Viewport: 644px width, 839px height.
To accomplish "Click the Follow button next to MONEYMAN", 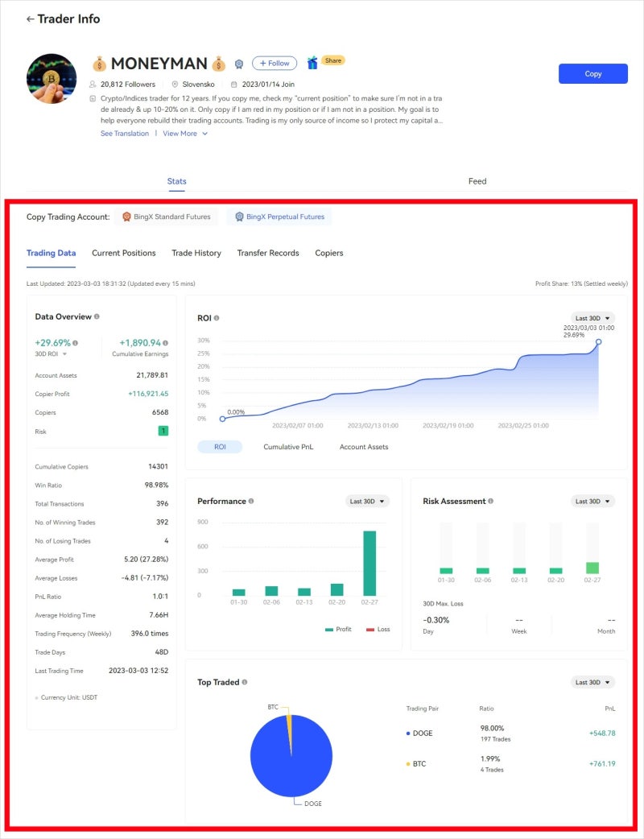I will pos(274,62).
